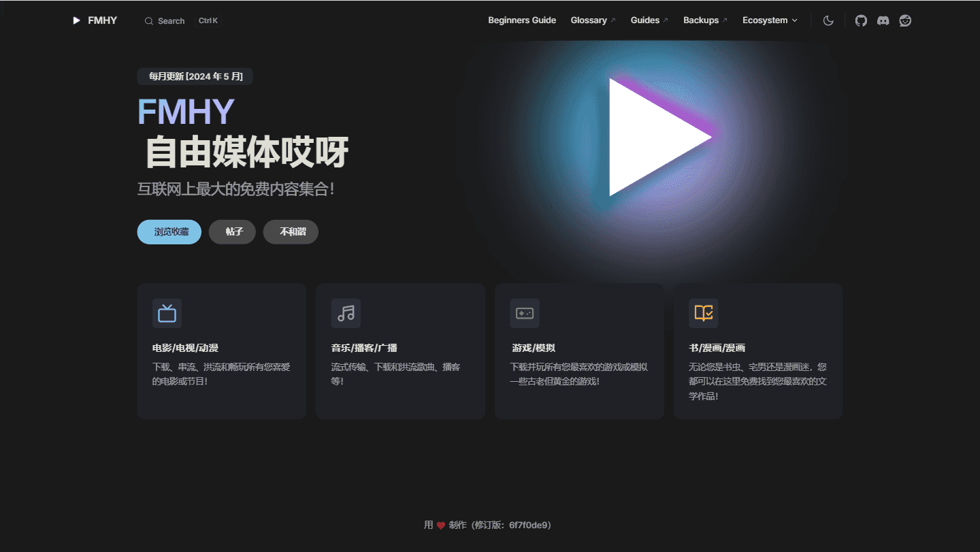The width and height of the screenshot is (980, 552).
Task: Click the 浏览收藏 button
Action: coord(169,231)
